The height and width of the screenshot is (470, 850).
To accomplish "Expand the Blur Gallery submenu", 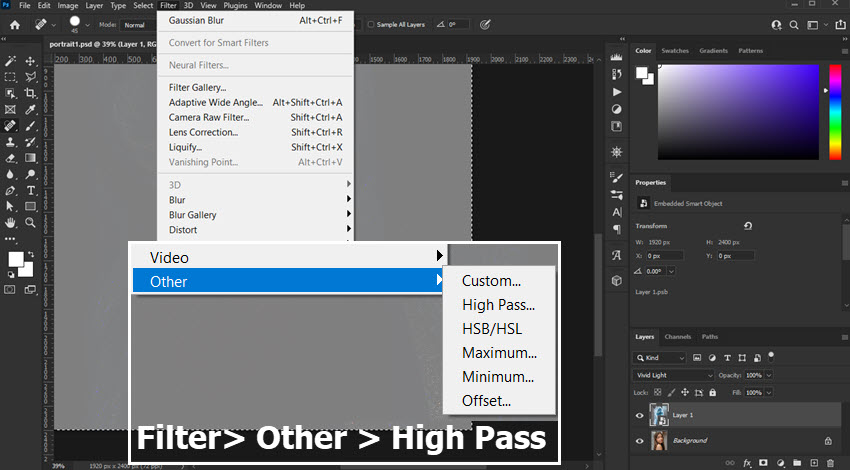I will coord(255,215).
